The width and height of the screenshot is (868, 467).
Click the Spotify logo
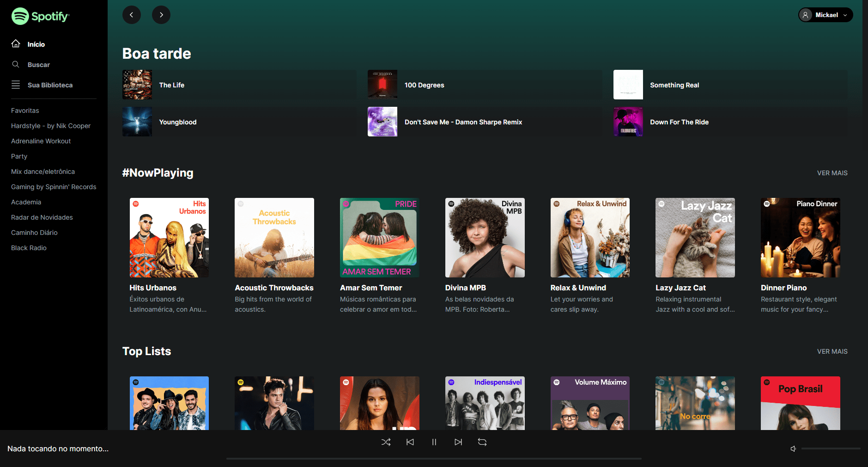(x=40, y=16)
